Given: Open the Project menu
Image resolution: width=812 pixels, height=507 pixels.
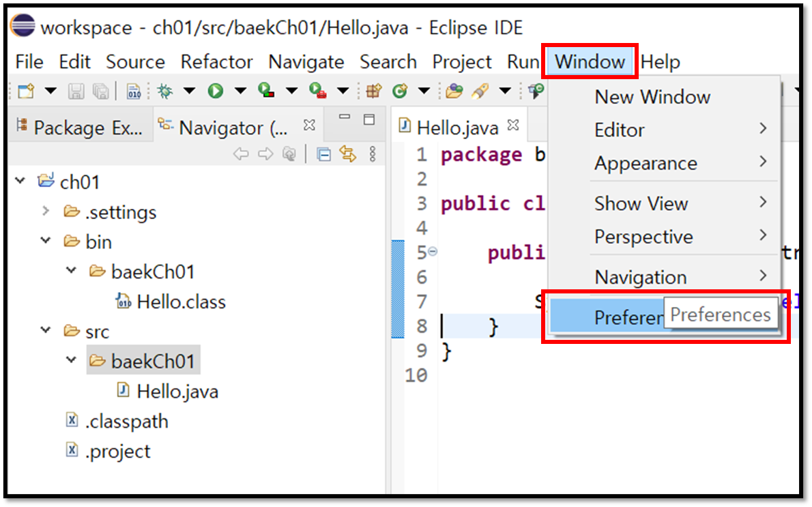Looking at the screenshot, I should [462, 61].
